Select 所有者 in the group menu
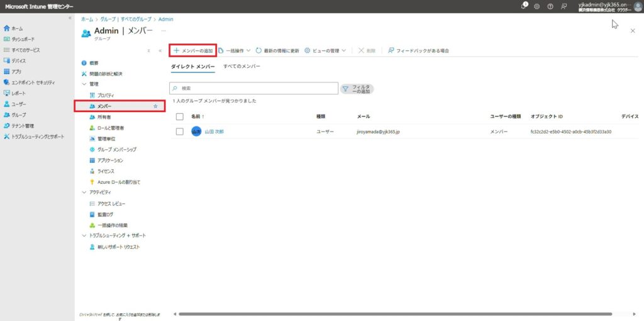 pos(104,117)
